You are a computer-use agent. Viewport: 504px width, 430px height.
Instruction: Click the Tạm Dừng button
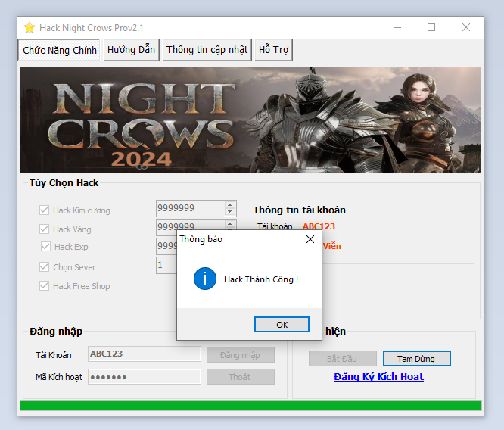click(x=416, y=359)
